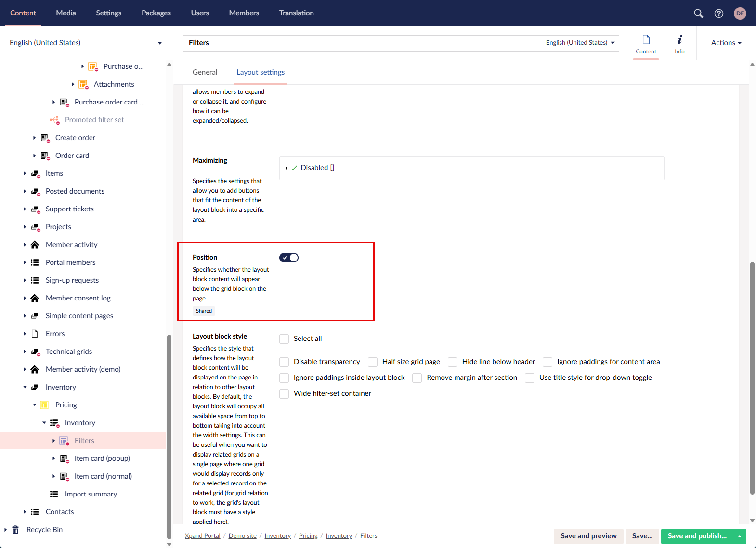The height and width of the screenshot is (548, 756).
Task: Click the Promoted filter set icon
Action: (x=54, y=120)
